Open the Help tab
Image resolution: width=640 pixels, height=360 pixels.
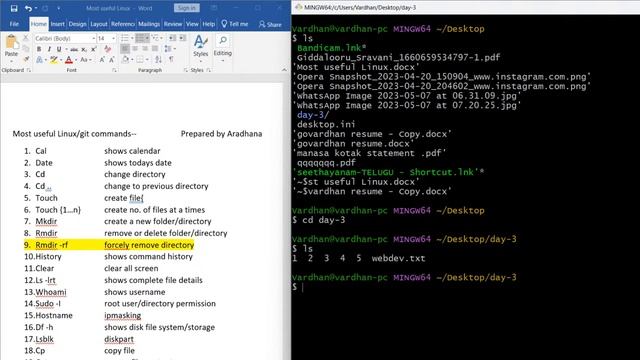[209, 24]
